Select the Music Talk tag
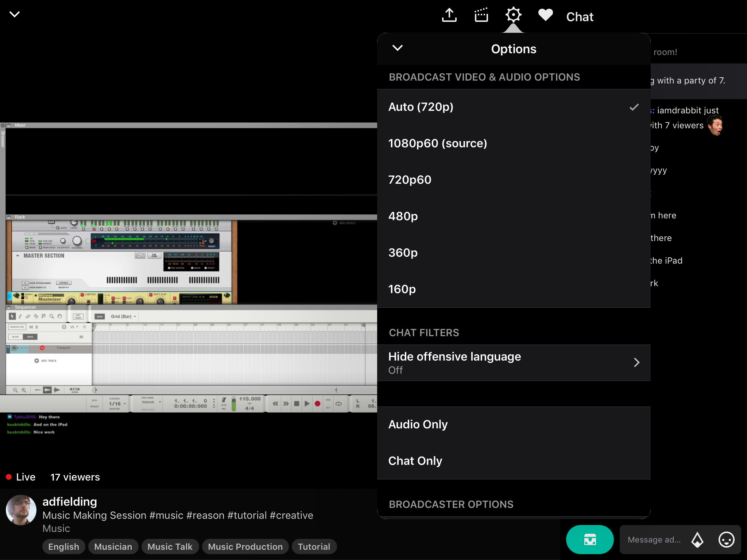747x560 pixels. pos(170,547)
